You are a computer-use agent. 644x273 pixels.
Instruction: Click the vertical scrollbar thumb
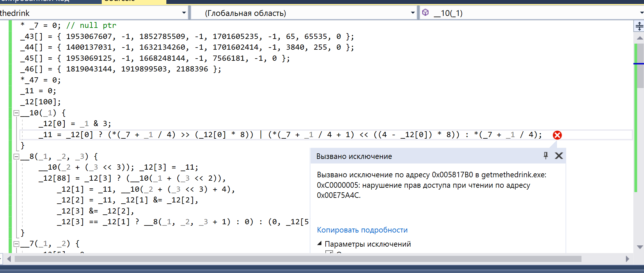point(640,66)
